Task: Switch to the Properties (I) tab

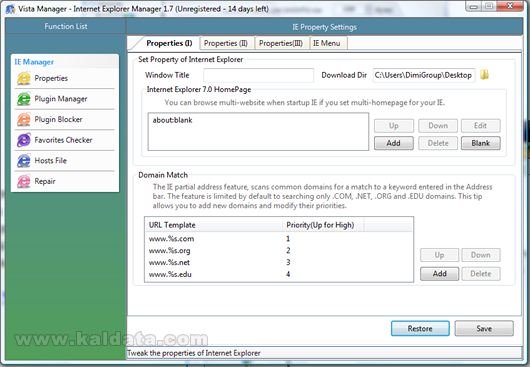Action: 169,43
